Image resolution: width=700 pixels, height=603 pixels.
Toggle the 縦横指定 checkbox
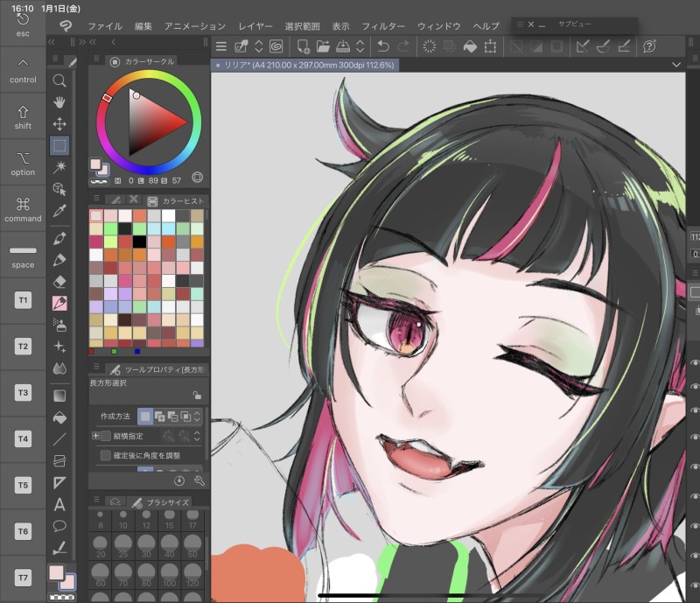[106, 436]
